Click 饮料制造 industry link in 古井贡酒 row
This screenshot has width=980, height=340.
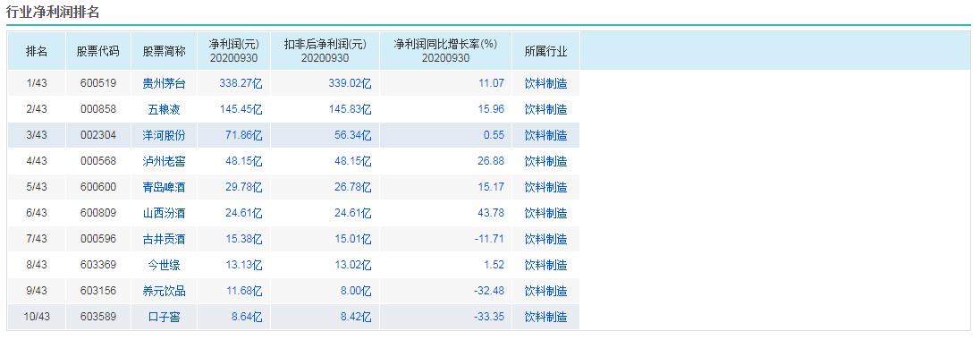[x=545, y=239]
